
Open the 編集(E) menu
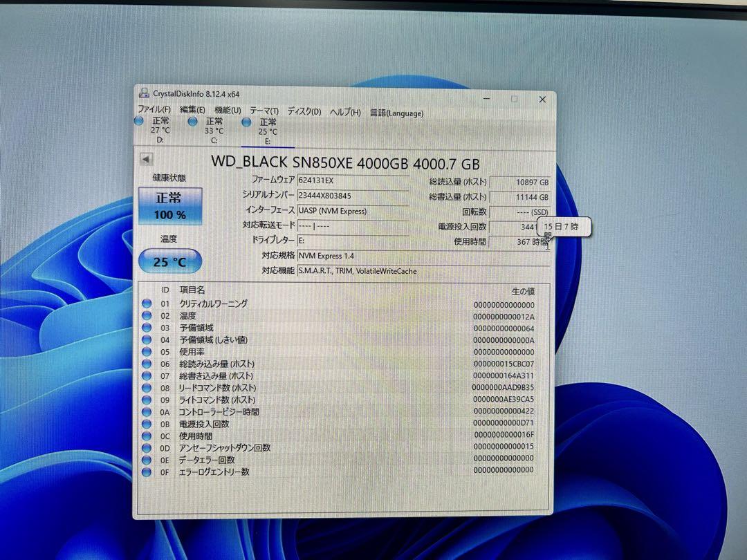(x=192, y=109)
